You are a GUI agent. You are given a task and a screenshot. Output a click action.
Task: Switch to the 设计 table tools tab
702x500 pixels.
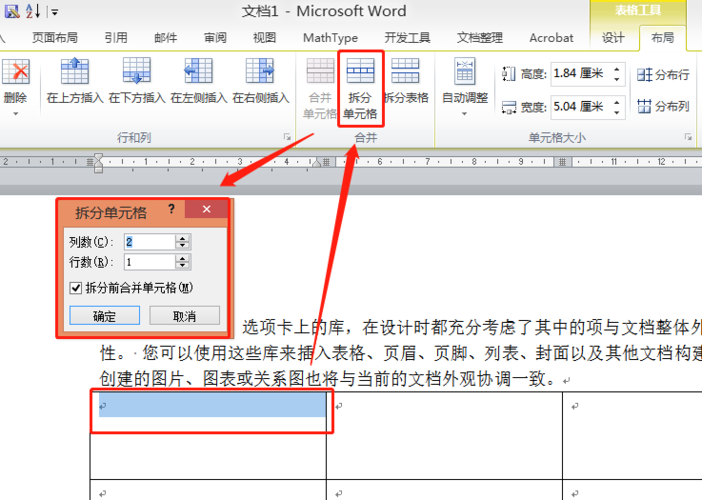coord(613,38)
